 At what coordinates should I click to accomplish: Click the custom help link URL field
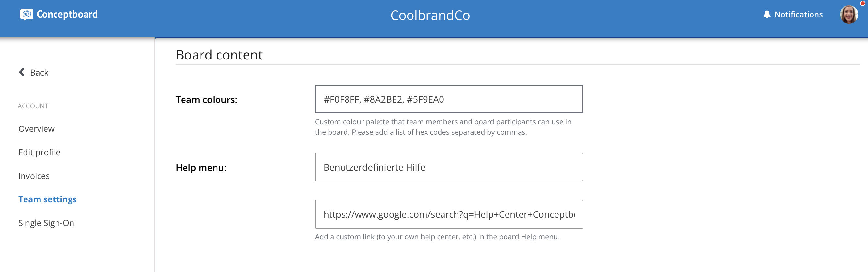coord(449,214)
